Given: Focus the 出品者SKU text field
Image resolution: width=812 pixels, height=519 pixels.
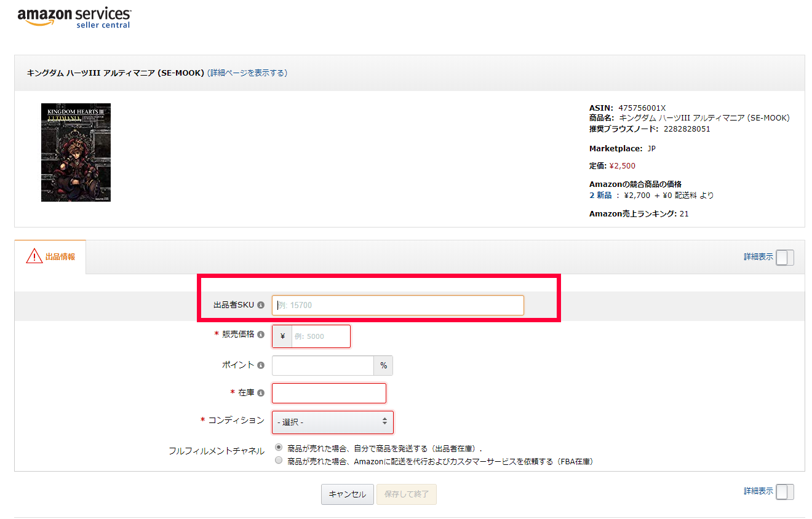Looking at the screenshot, I should [397, 305].
